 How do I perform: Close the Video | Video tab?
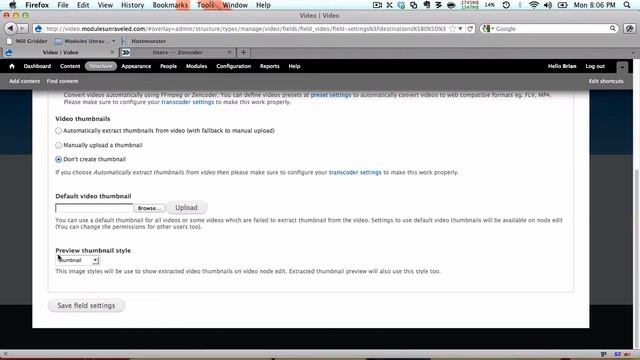[112, 52]
